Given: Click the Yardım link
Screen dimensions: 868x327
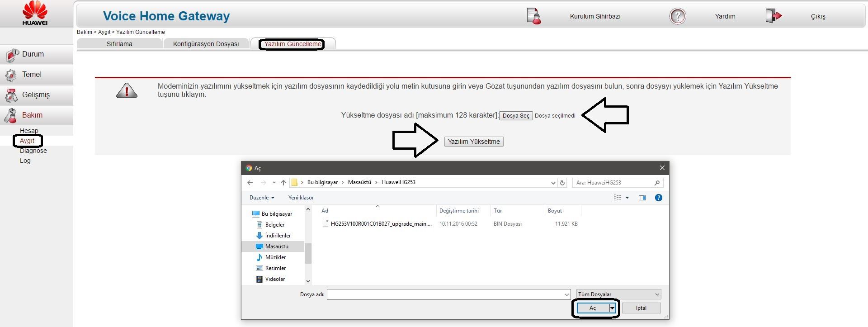Looking at the screenshot, I should [725, 16].
